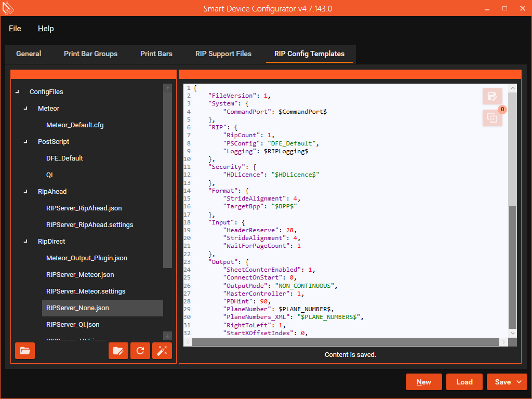Image resolution: width=532 pixels, height=399 pixels.
Task: Create a template with the New button
Action: (424, 381)
